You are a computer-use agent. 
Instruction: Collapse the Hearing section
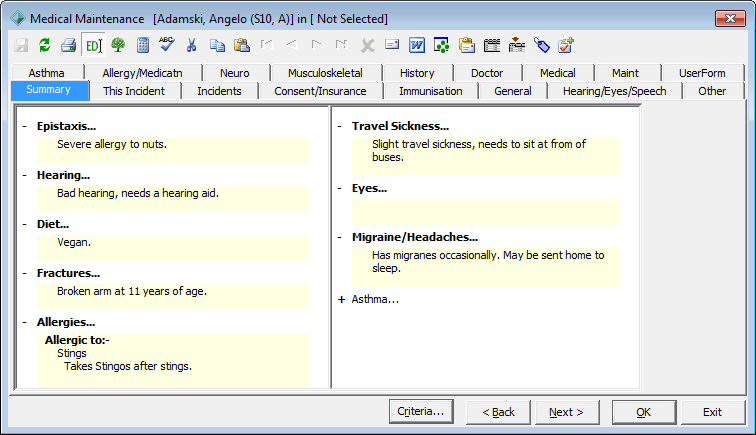(25, 175)
